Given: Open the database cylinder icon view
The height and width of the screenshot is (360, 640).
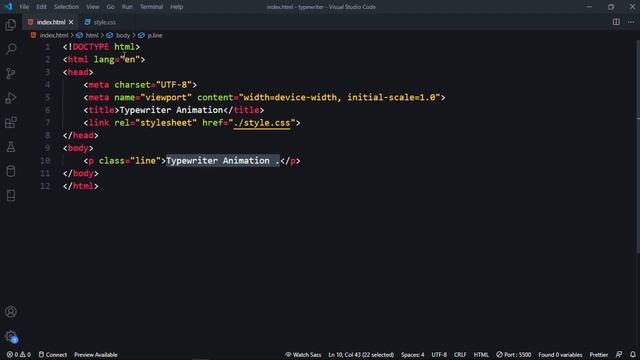Looking at the screenshot, I should coord(11,171).
